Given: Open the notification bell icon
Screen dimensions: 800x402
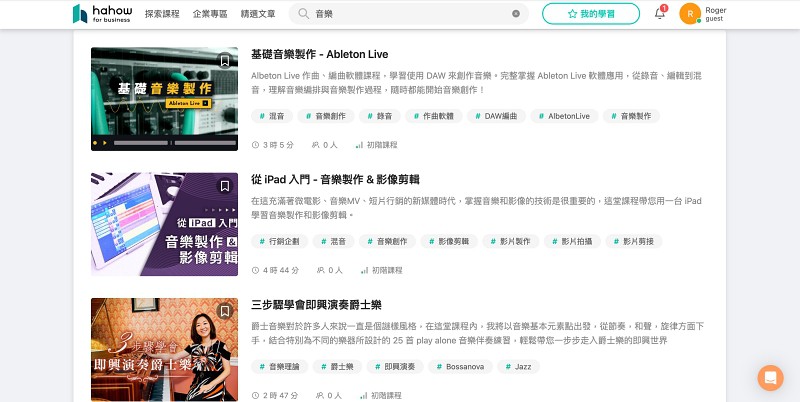Looking at the screenshot, I should pos(660,14).
